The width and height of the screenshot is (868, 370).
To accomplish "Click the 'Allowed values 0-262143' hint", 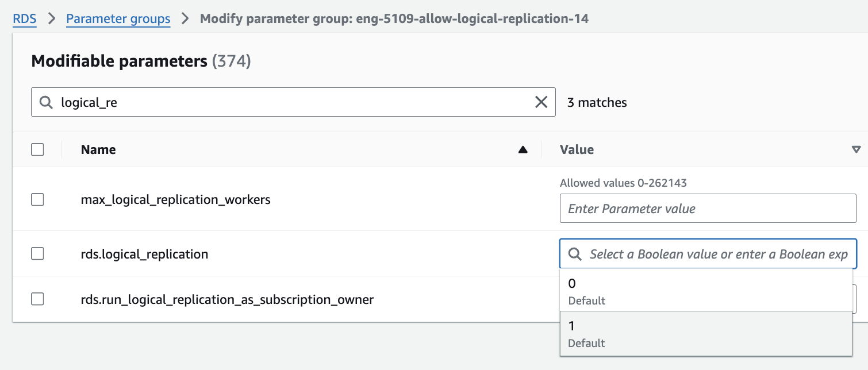I will click(x=623, y=183).
